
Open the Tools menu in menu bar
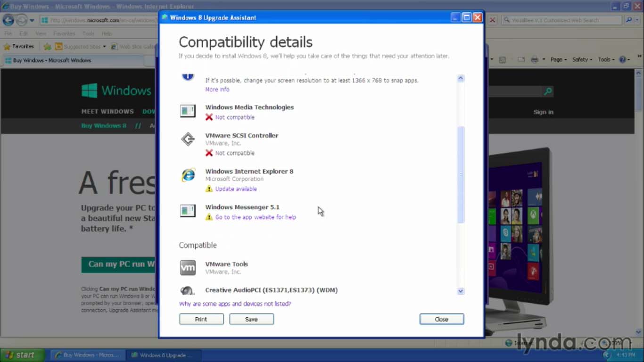(89, 34)
